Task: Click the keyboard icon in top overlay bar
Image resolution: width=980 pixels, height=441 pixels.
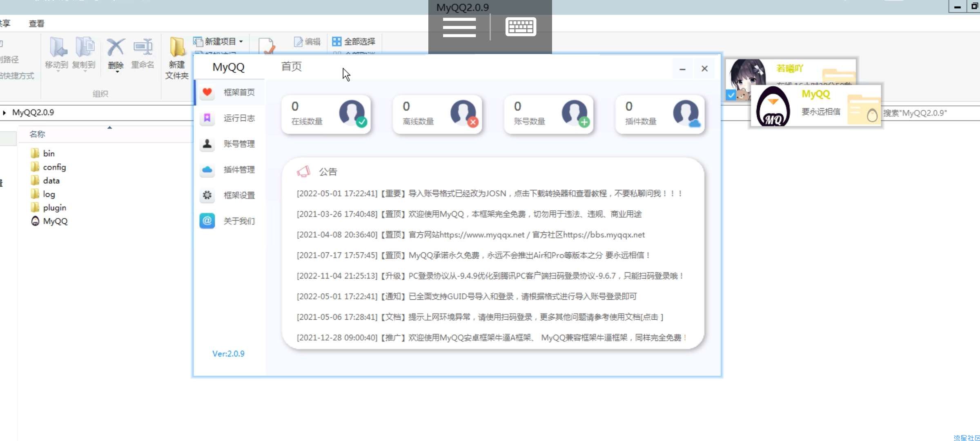Action: point(521,27)
